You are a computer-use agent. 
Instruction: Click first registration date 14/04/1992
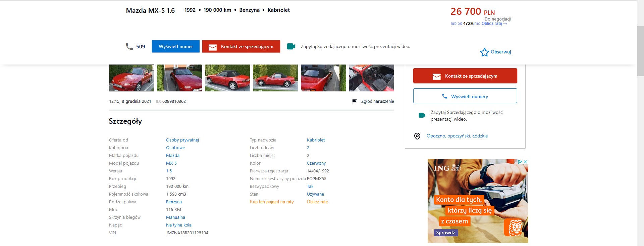318,171
